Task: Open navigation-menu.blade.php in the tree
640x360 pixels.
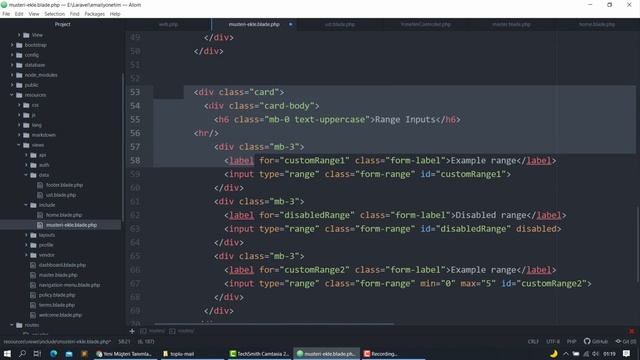Action: click(x=69, y=285)
